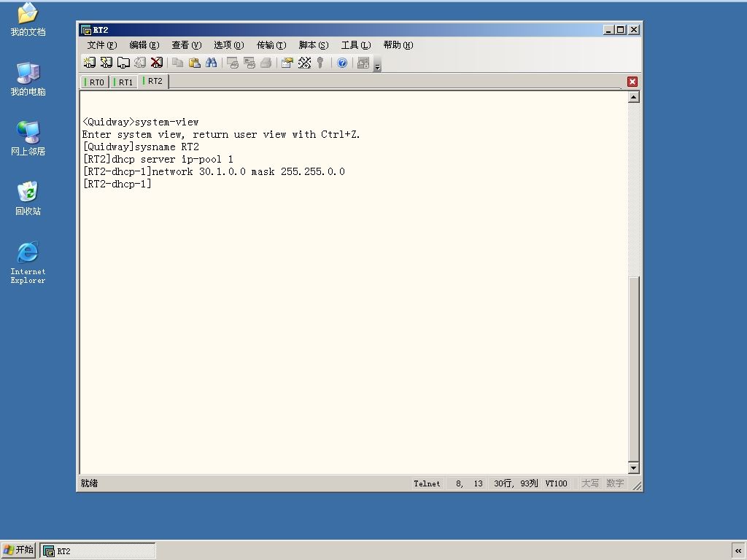Click the last grayed toolbar icon
This screenshot has width=747, height=560.
pyautogui.click(x=363, y=63)
